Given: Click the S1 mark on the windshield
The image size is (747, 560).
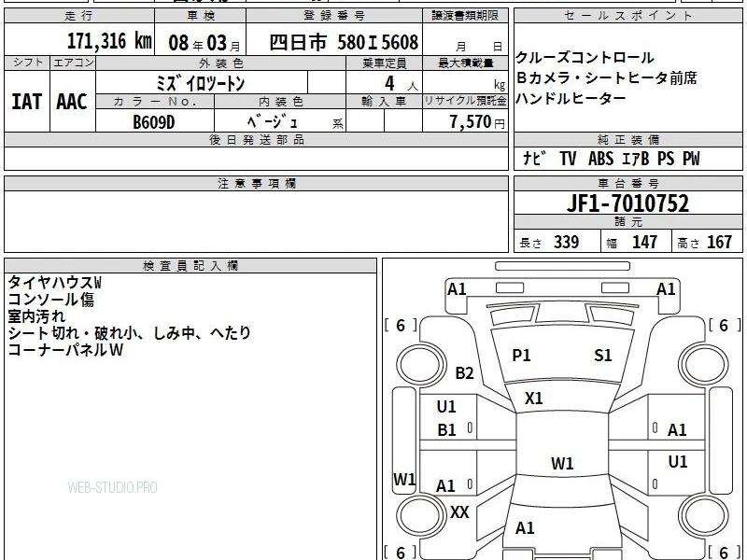Looking at the screenshot, I should (603, 356).
